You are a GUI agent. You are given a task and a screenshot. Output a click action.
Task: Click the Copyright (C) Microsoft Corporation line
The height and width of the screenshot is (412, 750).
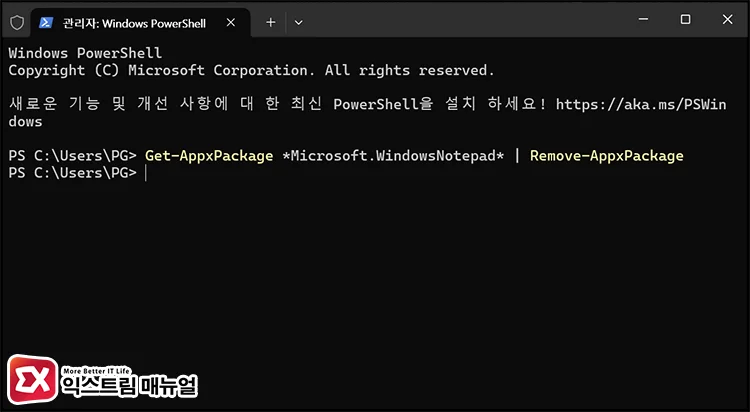pos(251,70)
